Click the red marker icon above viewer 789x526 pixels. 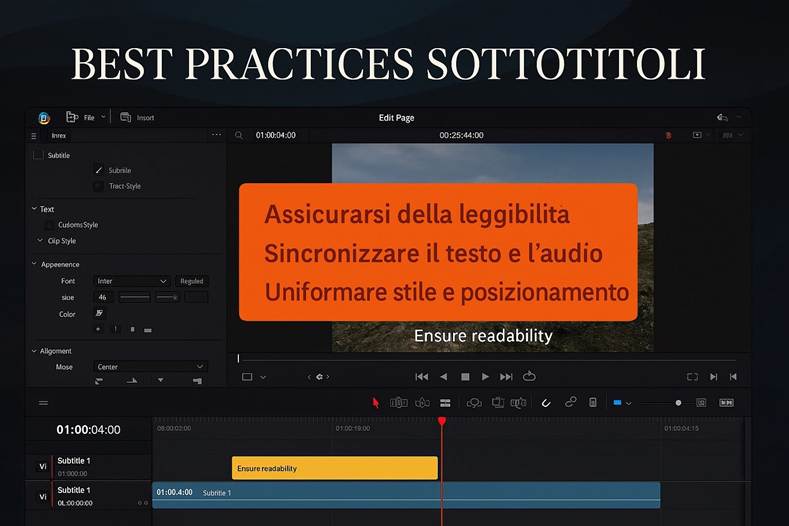(x=668, y=135)
